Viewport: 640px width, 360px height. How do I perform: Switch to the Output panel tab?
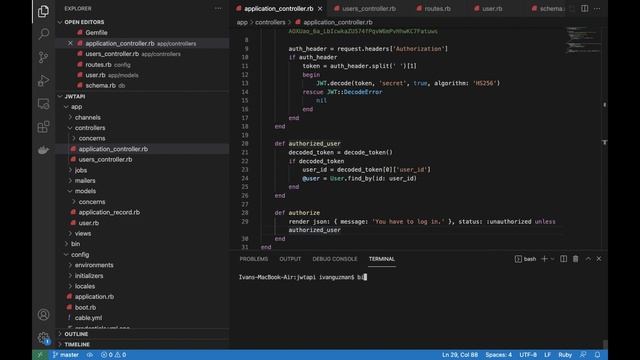tap(290, 259)
